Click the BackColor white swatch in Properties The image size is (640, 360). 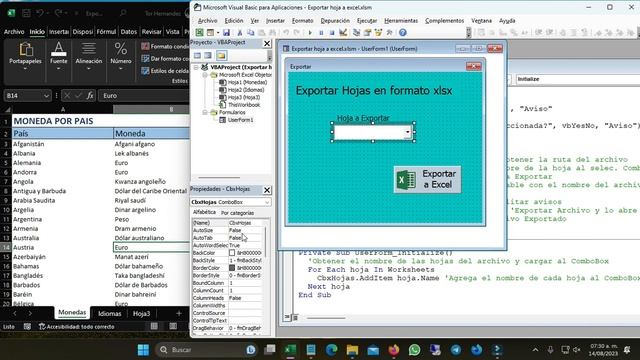232,253
